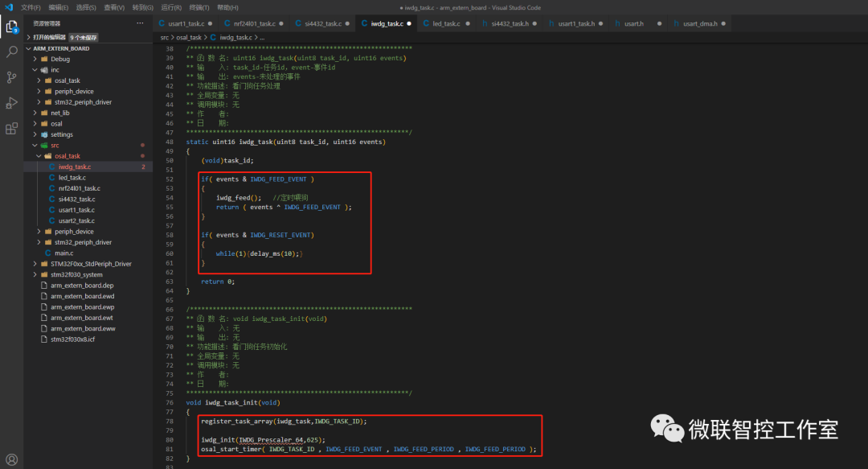Click the explorer panel more actions ellipsis
868x469 pixels.
tap(140, 23)
